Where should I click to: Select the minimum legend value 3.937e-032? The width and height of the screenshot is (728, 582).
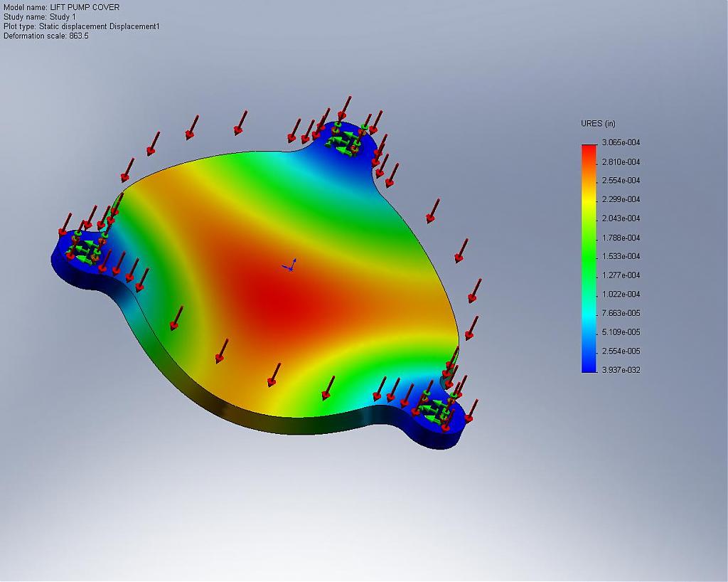click(x=621, y=370)
